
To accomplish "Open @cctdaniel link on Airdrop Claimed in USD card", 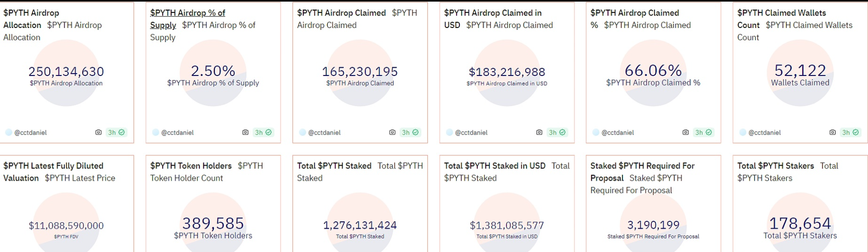I will (471, 133).
